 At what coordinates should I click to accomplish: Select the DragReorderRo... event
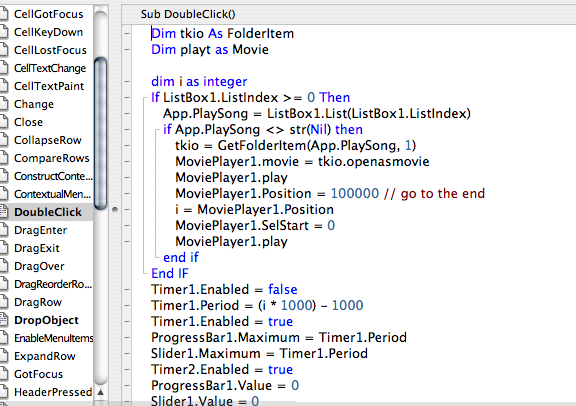coord(53,284)
